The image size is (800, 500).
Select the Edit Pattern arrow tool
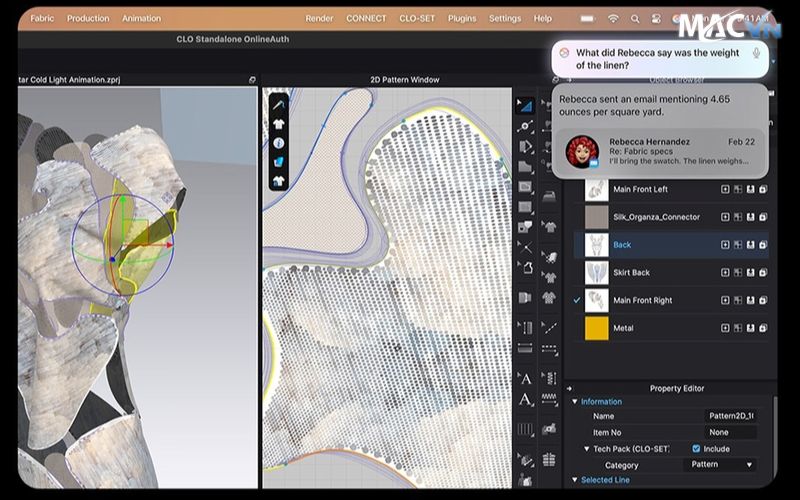pos(525,106)
